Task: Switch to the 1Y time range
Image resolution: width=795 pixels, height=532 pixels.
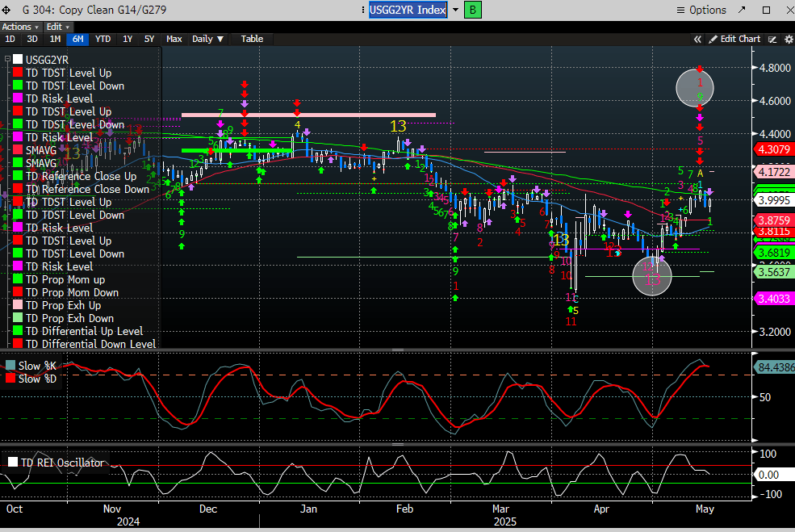Action: click(x=128, y=39)
